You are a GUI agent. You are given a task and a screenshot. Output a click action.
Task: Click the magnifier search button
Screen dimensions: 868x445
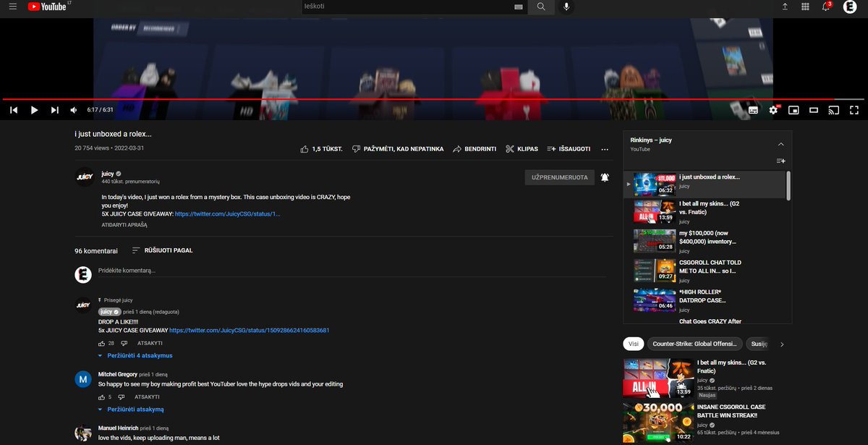pos(540,7)
